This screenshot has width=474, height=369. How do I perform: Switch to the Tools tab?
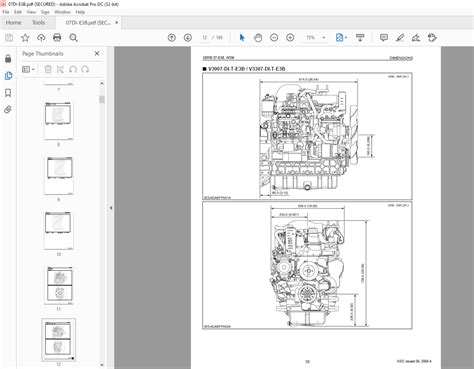[x=38, y=23]
